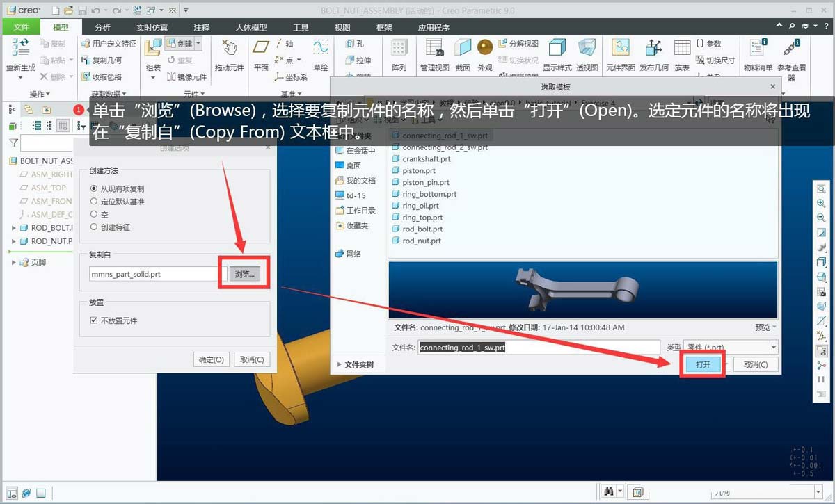Switch to 工具 (Tools) tab

click(301, 27)
